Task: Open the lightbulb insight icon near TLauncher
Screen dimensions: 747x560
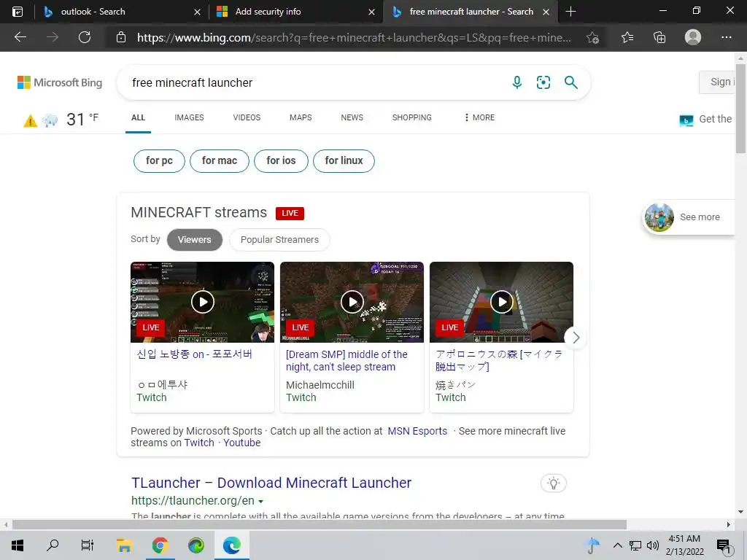Action: [x=554, y=483]
